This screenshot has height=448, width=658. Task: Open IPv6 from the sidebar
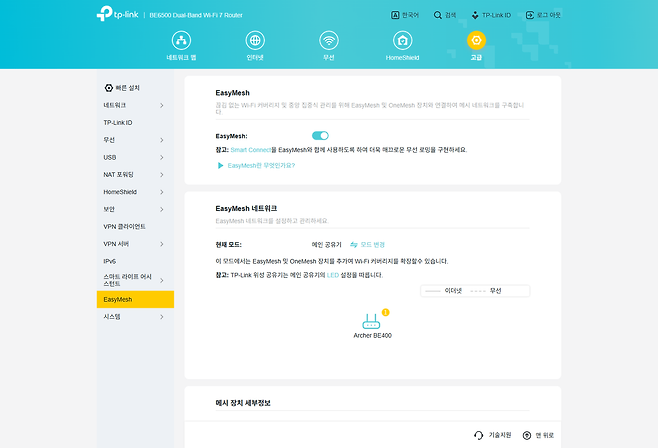pyautogui.click(x=135, y=260)
